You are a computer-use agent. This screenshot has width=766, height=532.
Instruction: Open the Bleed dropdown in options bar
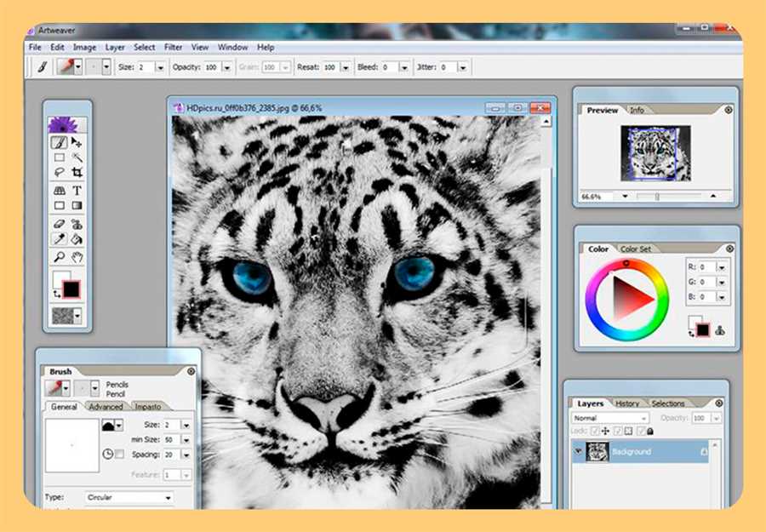[x=404, y=67]
